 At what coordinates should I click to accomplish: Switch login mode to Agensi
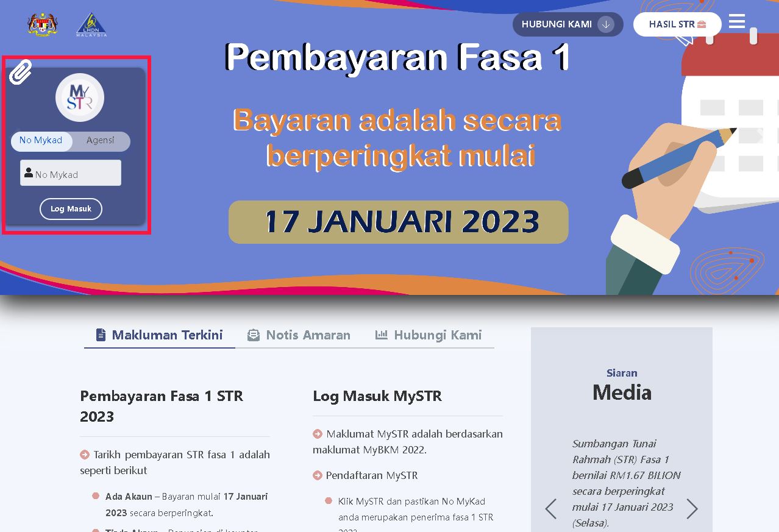tap(100, 141)
